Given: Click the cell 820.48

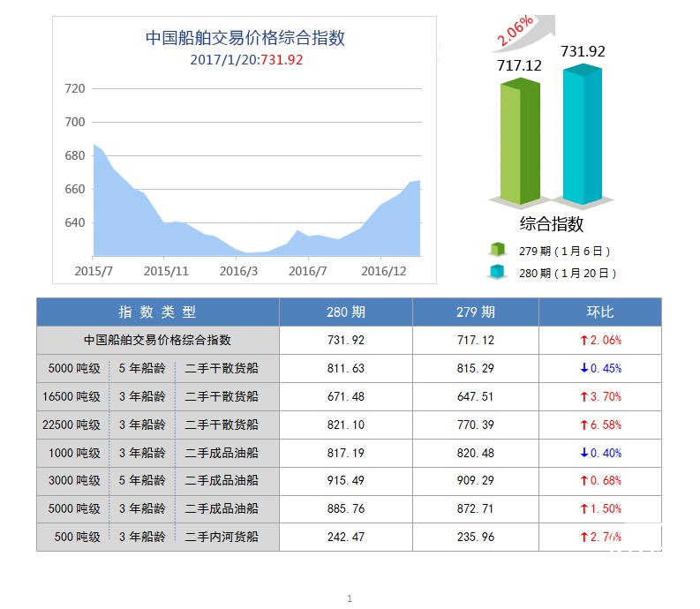Looking at the screenshot, I should coord(476,453).
